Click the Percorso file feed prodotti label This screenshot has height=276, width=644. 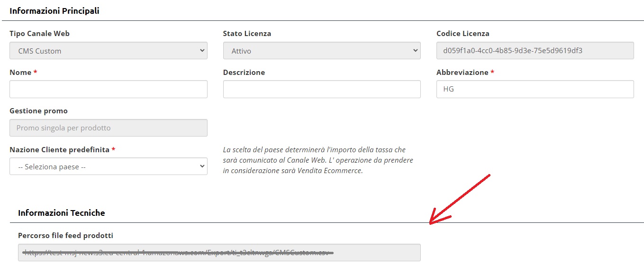65,236
